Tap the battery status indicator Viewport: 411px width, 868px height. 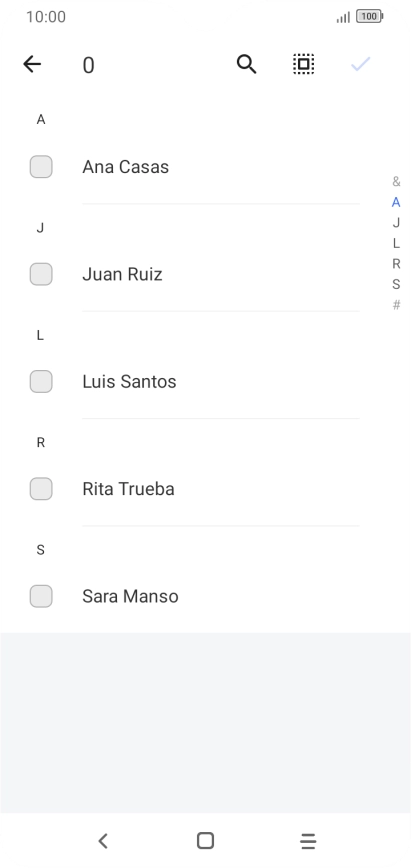click(x=370, y=17)
